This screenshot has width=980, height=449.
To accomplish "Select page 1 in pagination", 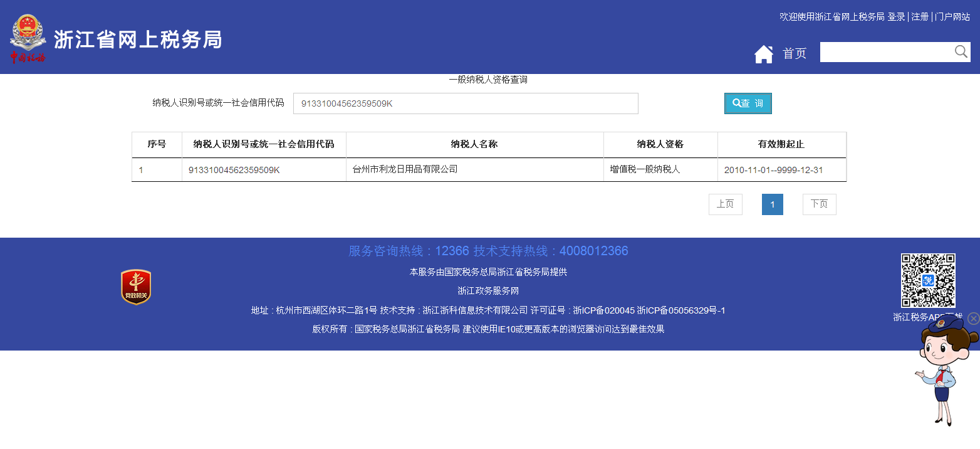I will coord(772,204).
